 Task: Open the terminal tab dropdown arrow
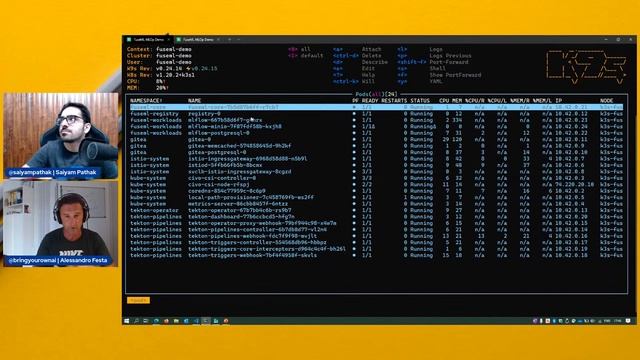[x=238, y=40]
